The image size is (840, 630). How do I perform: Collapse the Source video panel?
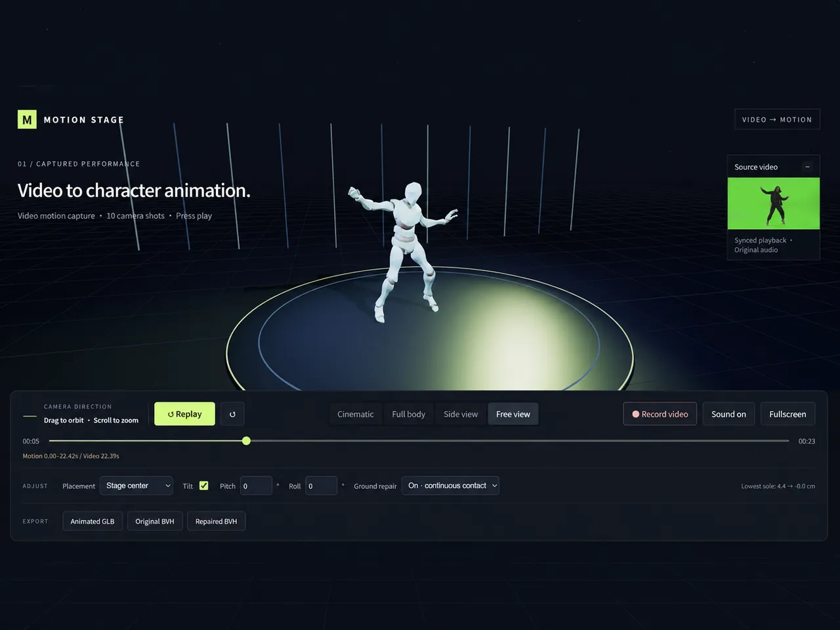tap(807, 167)
